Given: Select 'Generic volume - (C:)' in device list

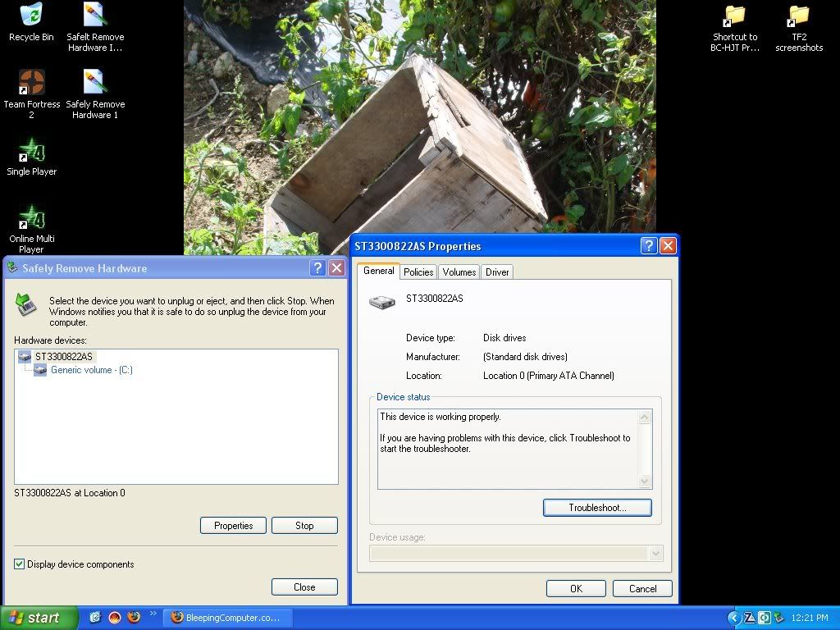Looking at the screenshot, I should pos(92,370).
